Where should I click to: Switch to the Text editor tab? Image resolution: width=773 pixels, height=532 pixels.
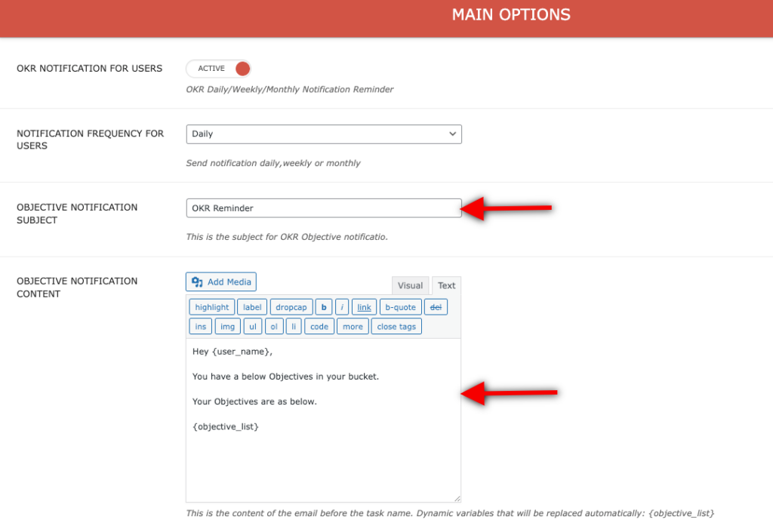tap(446, 285)
